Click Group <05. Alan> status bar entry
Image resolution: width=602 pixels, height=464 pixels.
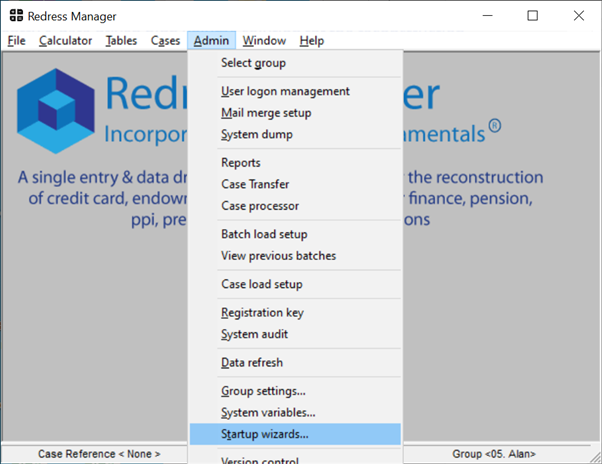tap(494, 454)
